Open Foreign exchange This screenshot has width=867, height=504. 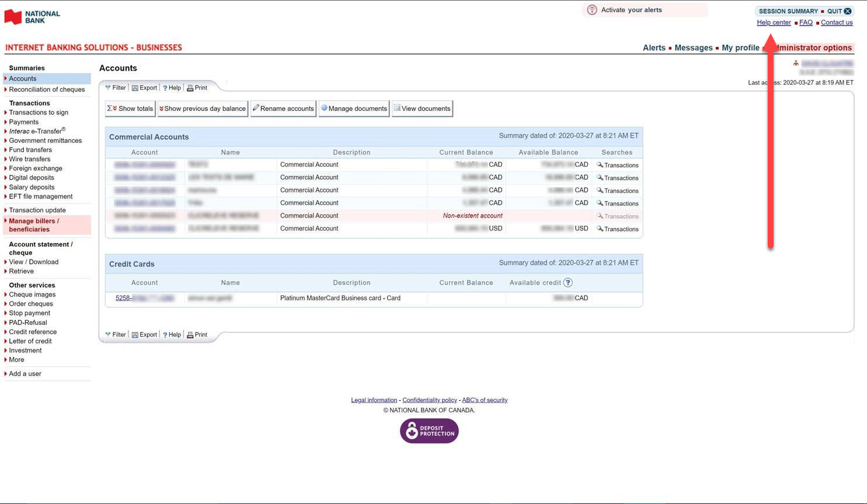[x=36, y=169]
